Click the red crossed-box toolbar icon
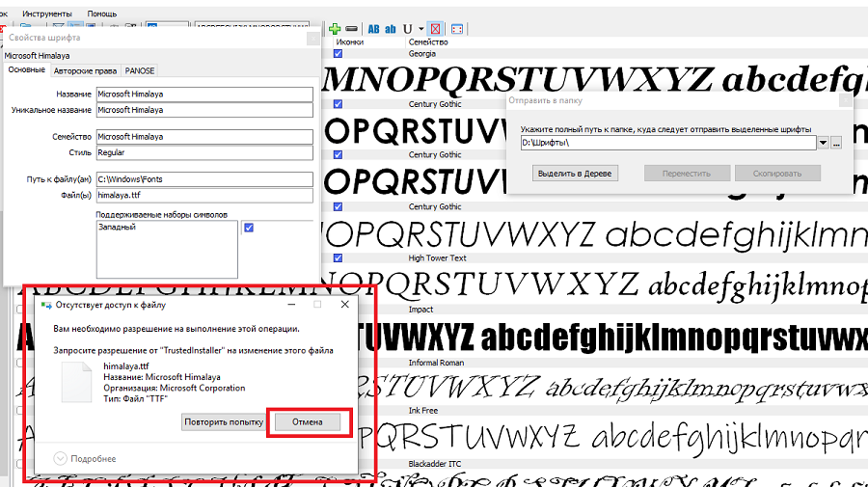Image resolution: width=868 pixels, height=487 pixels. [x=436, y=29]
